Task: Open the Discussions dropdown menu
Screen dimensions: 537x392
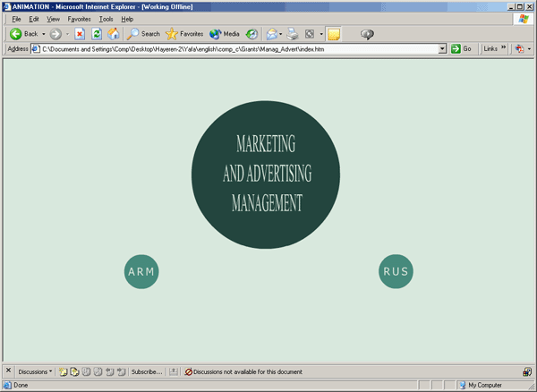Action: click(36, 371)
